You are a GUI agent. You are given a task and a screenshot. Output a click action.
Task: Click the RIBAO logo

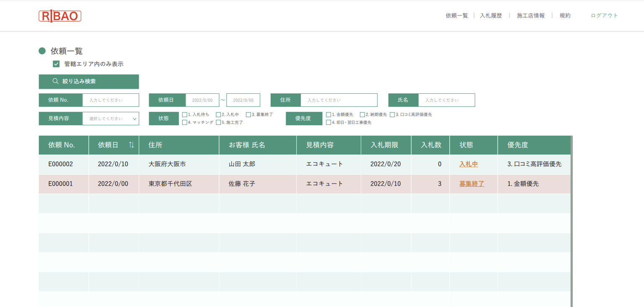(x=60, y=16)
